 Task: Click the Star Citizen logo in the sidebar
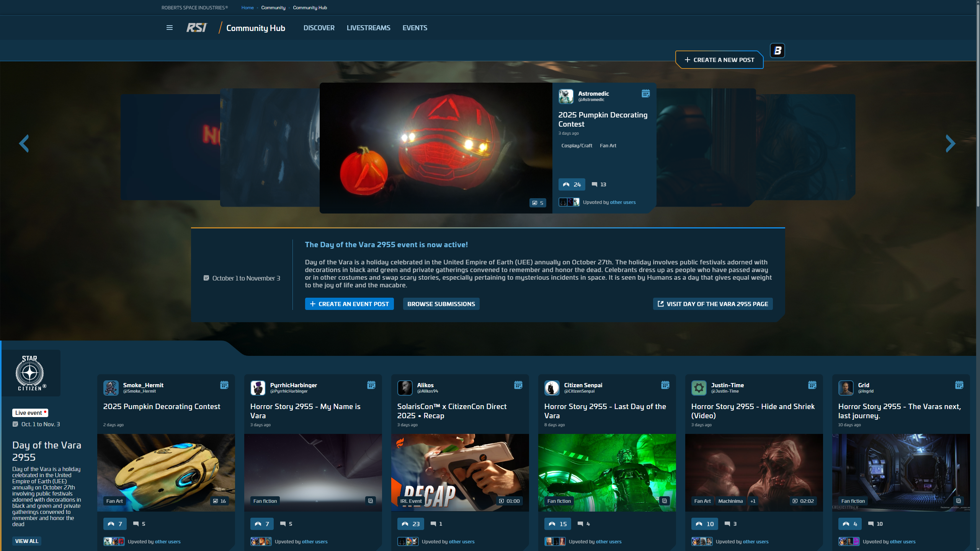(x=31, y=373)
